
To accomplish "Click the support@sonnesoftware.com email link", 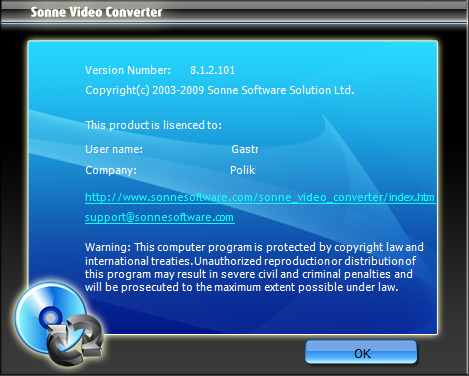I will point(160,217).
